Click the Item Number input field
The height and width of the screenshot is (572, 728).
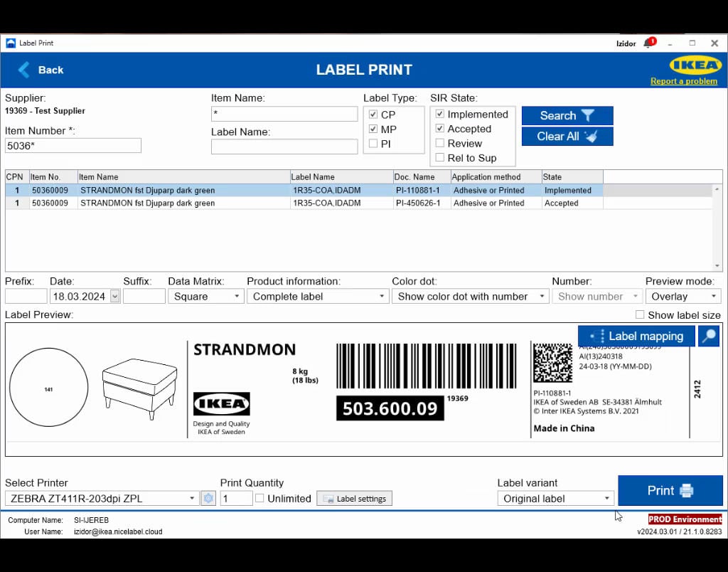click(73, 145)
